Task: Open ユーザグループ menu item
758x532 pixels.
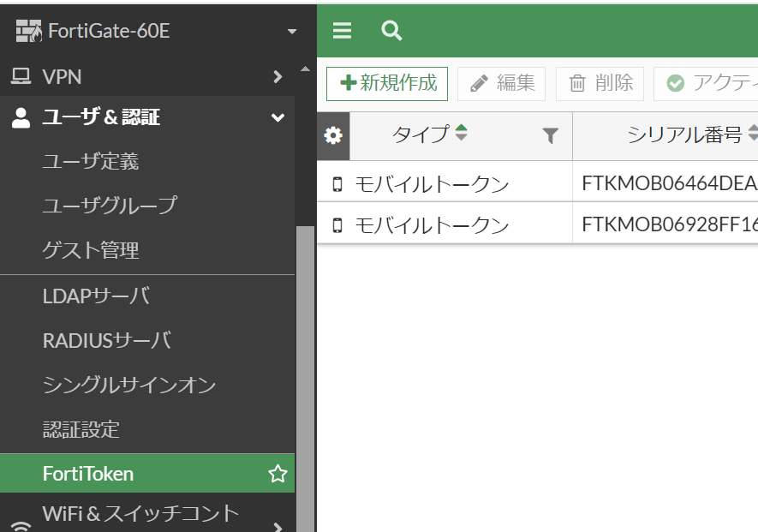Action: point(147,205)
